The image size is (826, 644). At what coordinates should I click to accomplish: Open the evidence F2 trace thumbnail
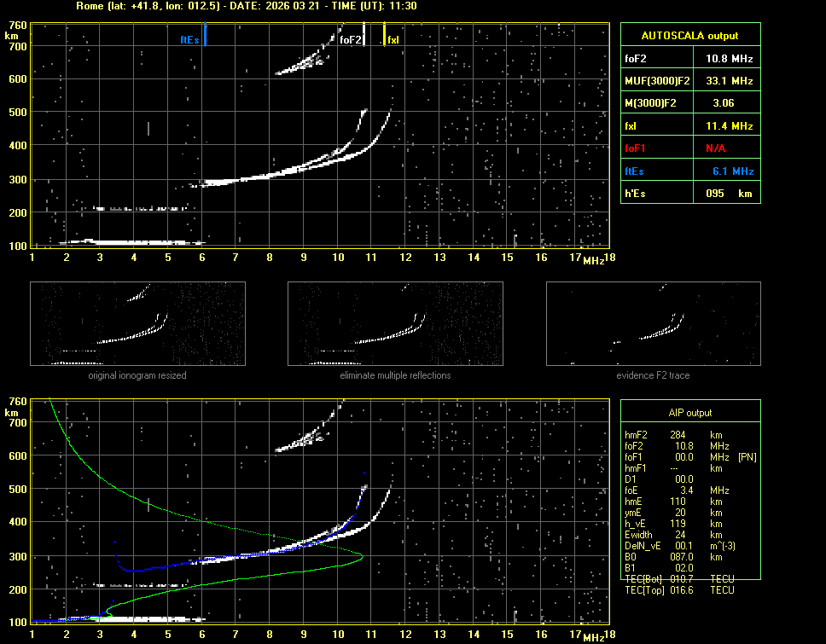[653, 323]
